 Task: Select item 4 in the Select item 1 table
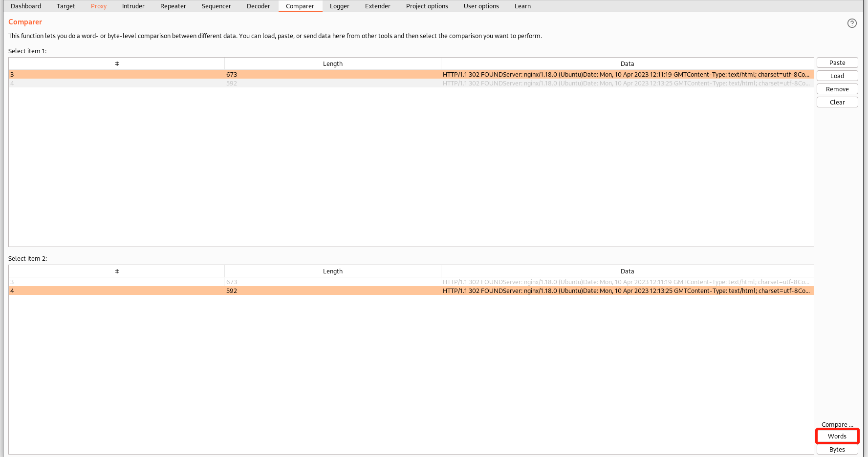pyautogui.click(x=332, y=83)
